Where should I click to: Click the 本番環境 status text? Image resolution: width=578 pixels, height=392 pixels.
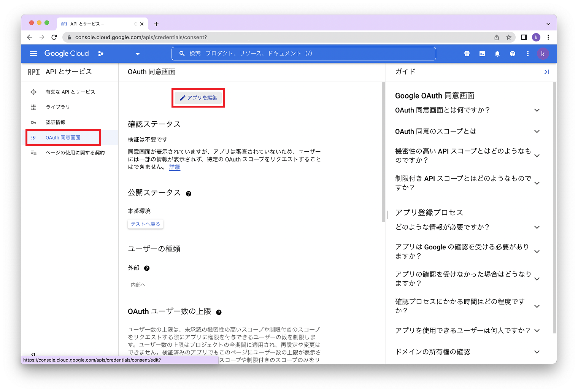click(x=139, y=211)
